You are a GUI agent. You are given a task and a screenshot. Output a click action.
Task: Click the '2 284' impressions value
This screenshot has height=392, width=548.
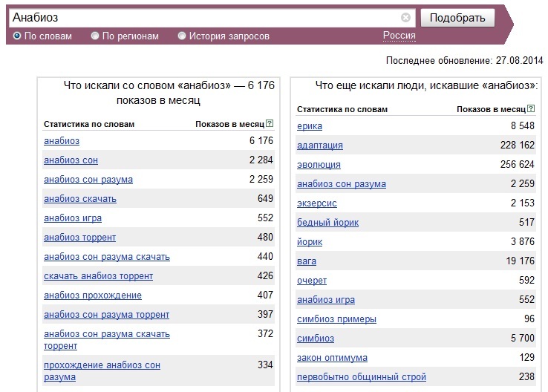[x=261, y=160]
